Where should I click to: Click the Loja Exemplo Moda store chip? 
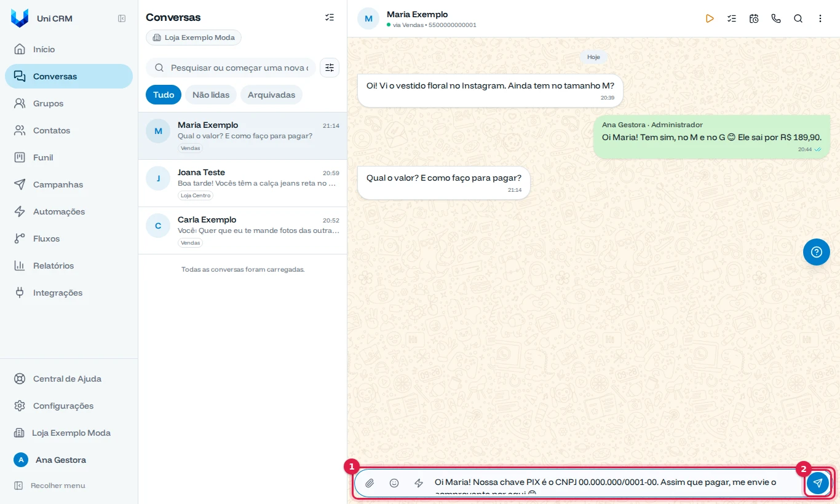[x=194, y=37]
